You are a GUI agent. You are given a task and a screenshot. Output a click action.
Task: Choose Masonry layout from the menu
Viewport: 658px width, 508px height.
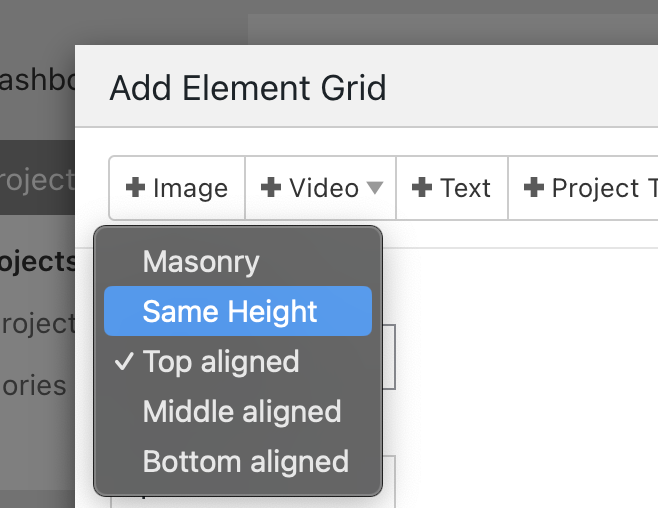pyautogui.click(x=201, y=262)
